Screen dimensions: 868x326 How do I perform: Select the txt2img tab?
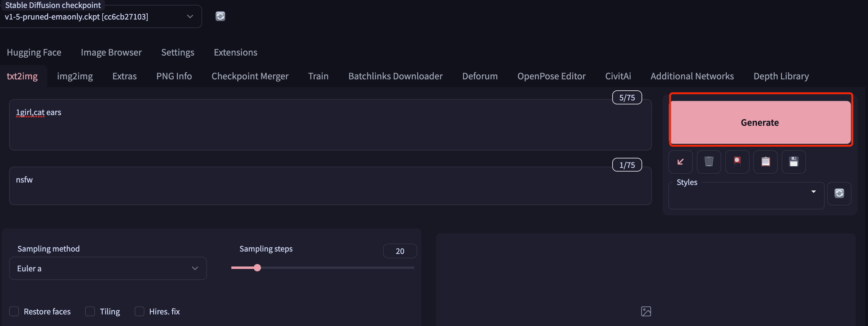(22, 76)
